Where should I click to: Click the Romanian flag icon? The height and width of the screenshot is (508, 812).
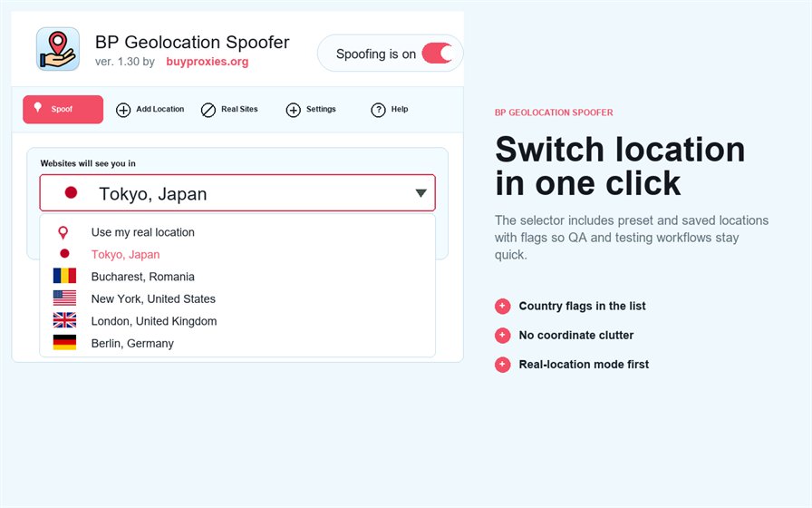click(x=64, y=275)
